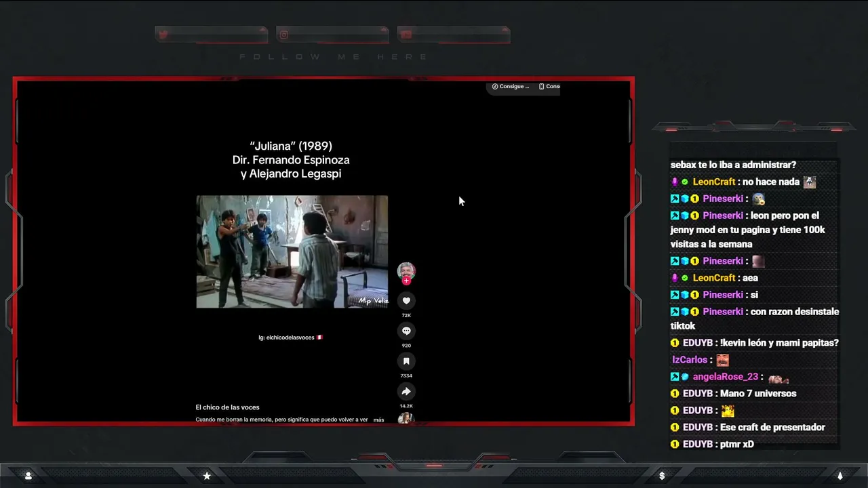Click the IzCarlos username in chat
868x488 pixels.
pos(690,360)
